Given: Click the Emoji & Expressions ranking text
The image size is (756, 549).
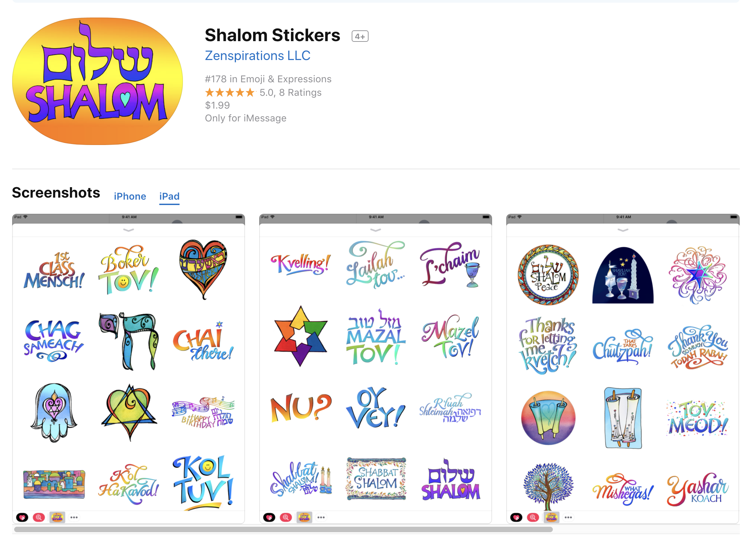Looking at the screenshot, I should tap(268, 79).
